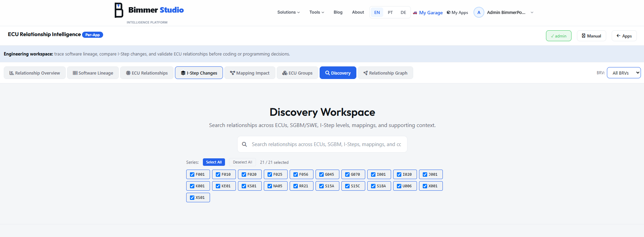Screen dimensions: 644x237
Task: Toggle the F020 series checkbox
Action: (x=244, y=174)
